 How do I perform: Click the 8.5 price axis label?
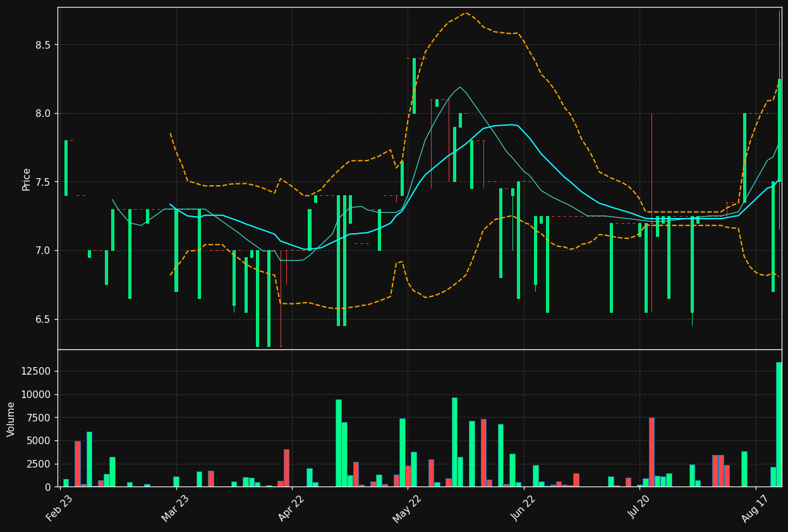point(44,45)
